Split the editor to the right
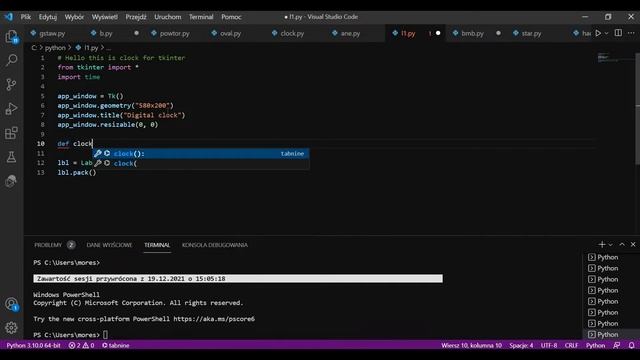 (x=618, y=33)
